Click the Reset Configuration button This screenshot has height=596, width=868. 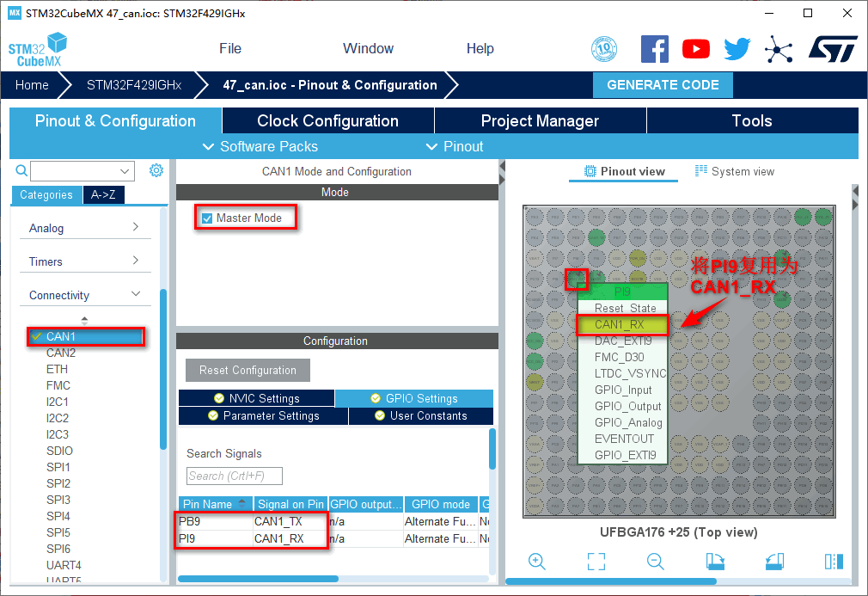click(x=248, y=371)
